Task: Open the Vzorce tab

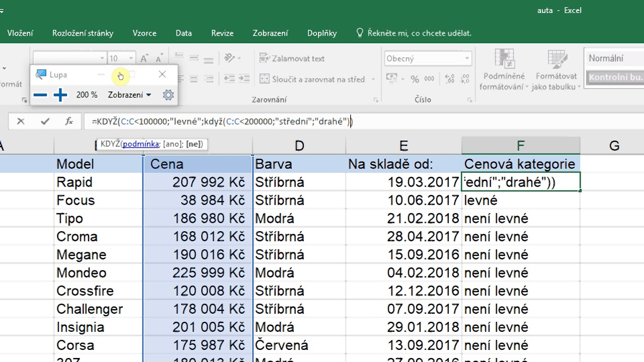Action: [144, 33]
